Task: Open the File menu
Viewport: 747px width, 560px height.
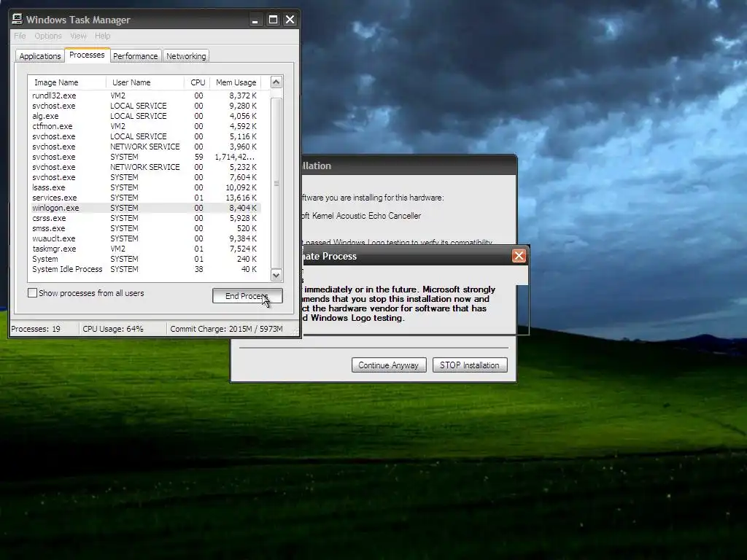Action: (20, 36)
